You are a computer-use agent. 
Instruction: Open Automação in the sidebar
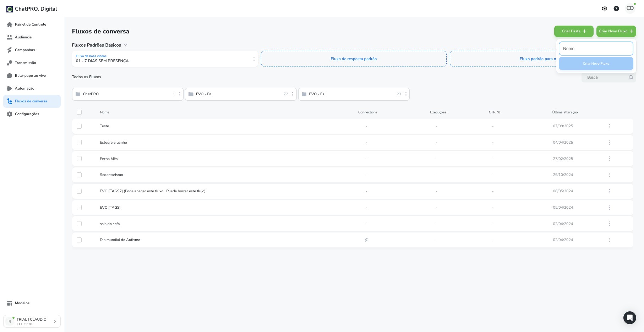tap(32, 89)
